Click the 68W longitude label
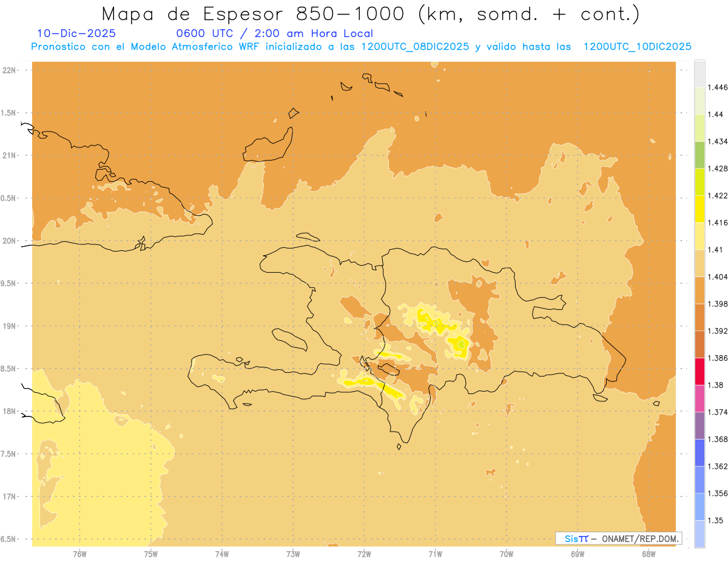 point(649,554)
